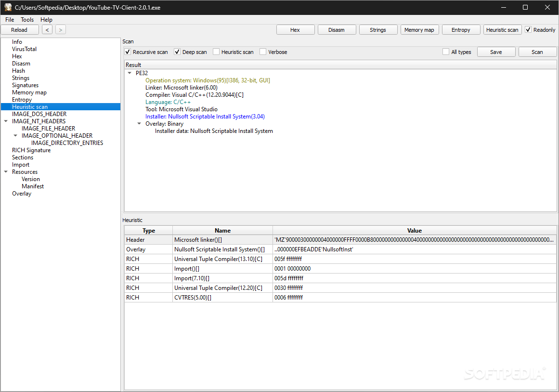Open the Tools menu
This screenshot has width=559, height=392.
(27, 20)
